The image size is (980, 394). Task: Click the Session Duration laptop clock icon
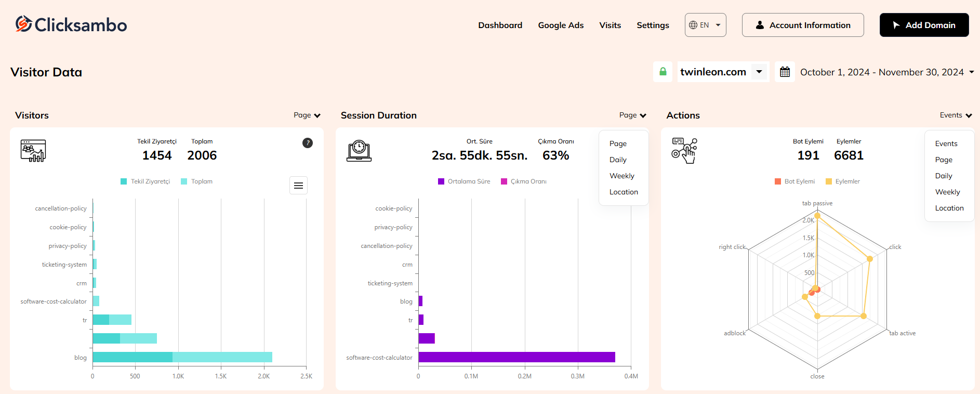(359, 151)
